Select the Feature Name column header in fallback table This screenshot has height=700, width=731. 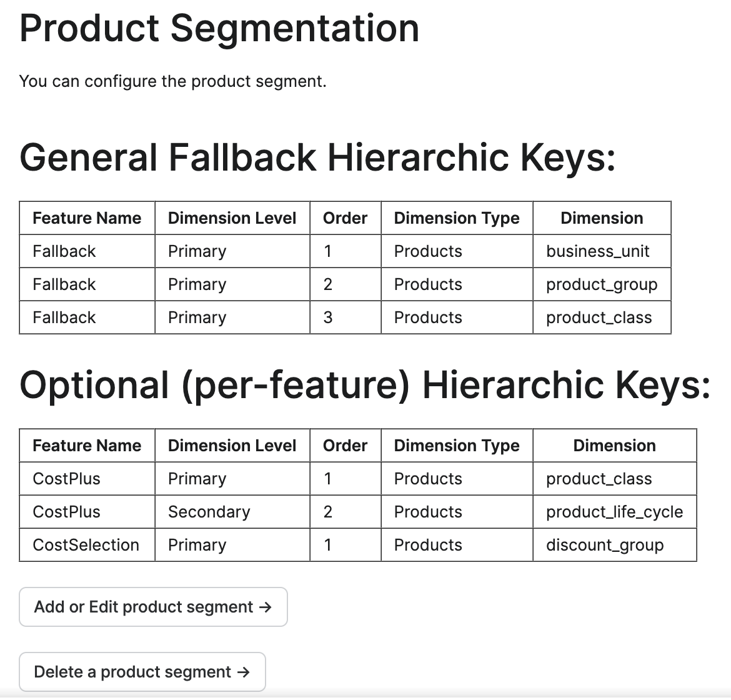click(87, 217)
